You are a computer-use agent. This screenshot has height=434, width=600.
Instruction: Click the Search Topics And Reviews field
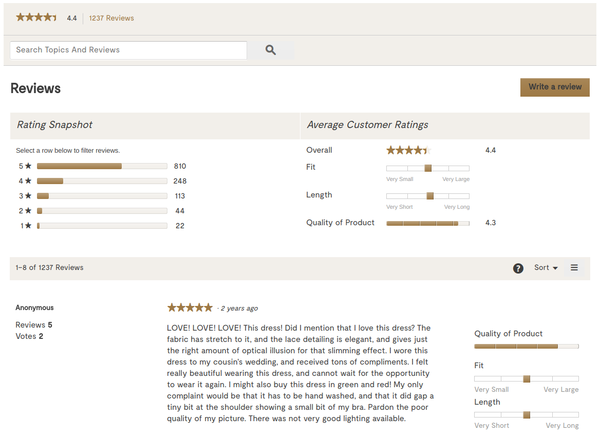point(128,50)
